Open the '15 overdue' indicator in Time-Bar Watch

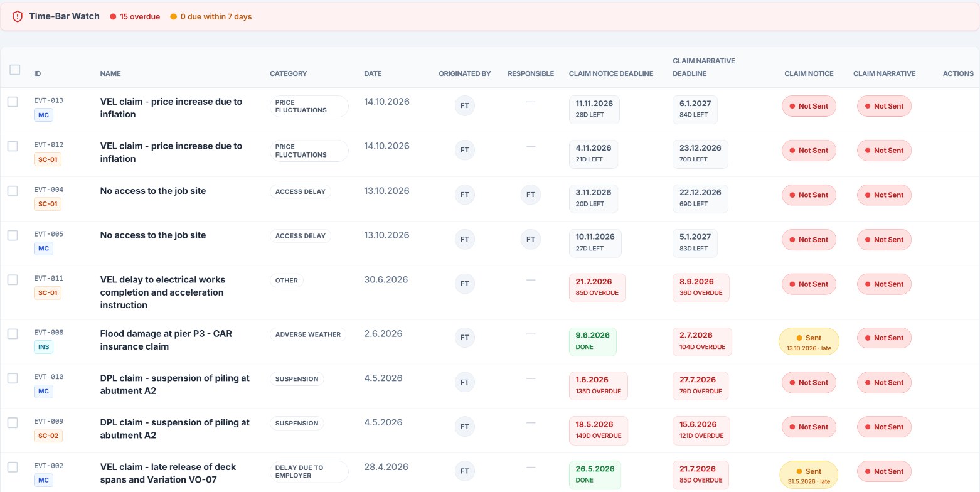[135, 17]
